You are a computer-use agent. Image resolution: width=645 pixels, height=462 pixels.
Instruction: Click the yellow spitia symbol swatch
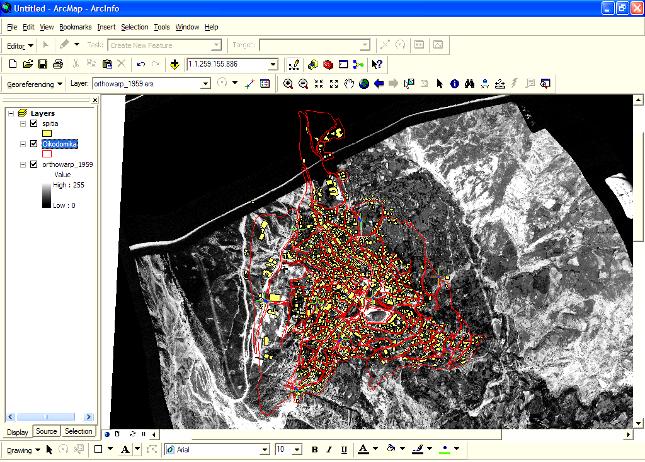47,133
